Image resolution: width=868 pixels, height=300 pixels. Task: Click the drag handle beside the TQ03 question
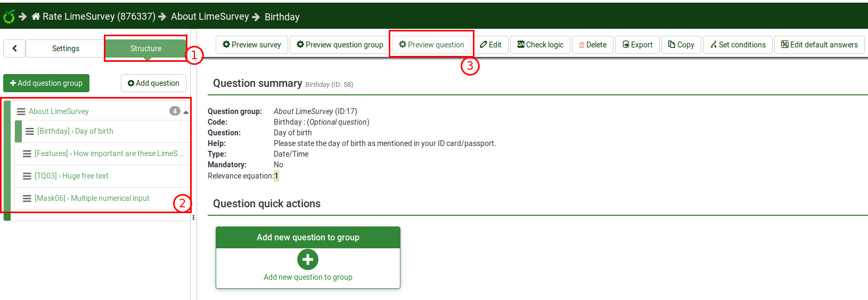click(27, 176)
